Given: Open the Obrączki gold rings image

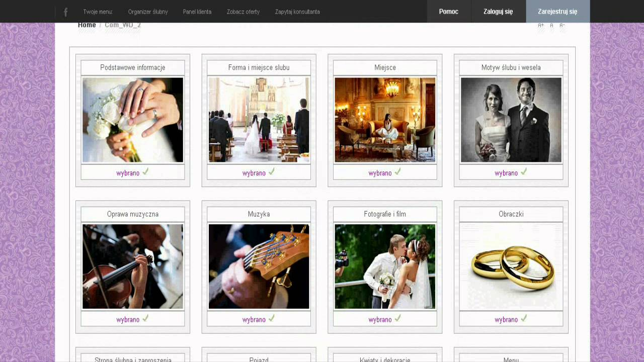Looking at the screenshot, I should [511, 266].
